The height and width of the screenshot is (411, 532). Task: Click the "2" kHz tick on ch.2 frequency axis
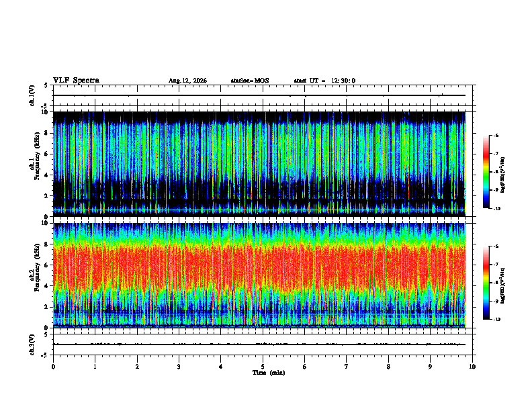pyautogui.click(x=47, y=307)
